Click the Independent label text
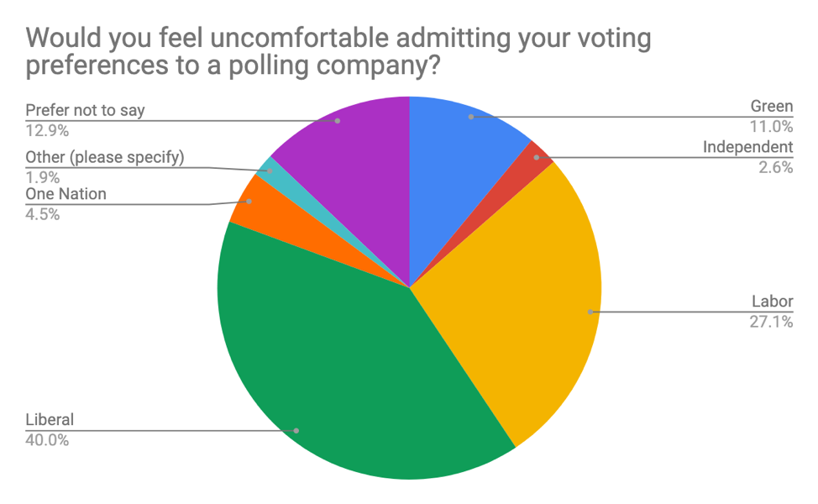The image size is (818, 504). (x=747, y=147)
